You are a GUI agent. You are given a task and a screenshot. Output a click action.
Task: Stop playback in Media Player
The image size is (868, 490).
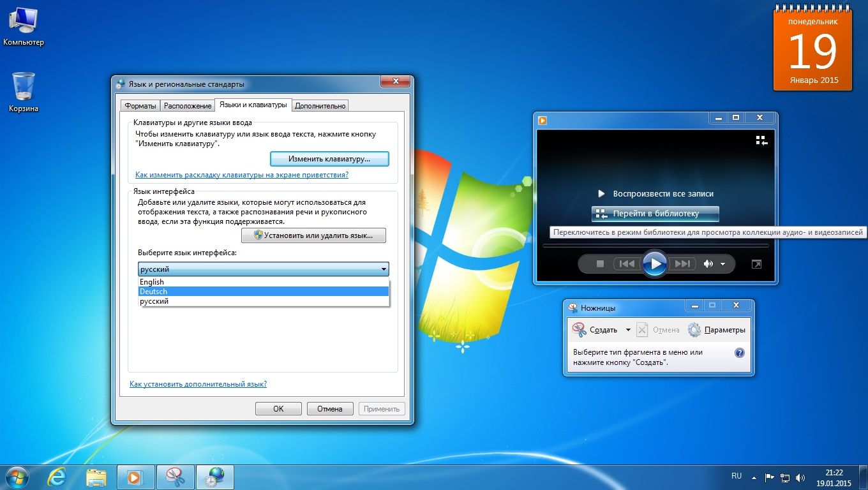coord(600,264)
